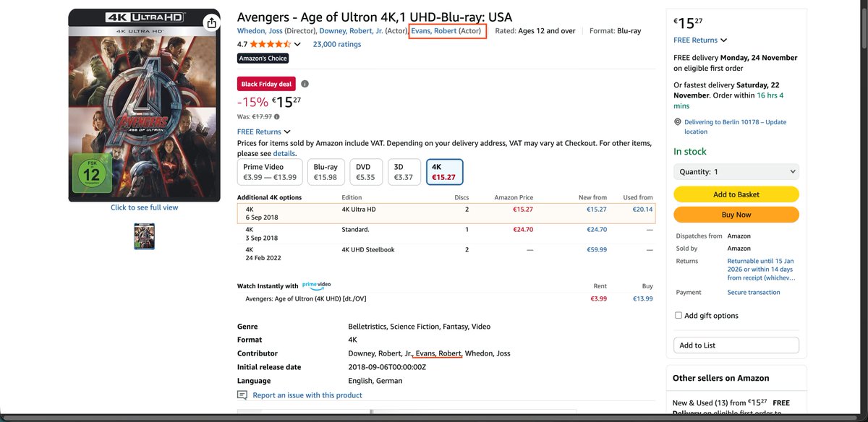
Task: Open Downey, Robert, Jr. actor link
Action: 351,31
